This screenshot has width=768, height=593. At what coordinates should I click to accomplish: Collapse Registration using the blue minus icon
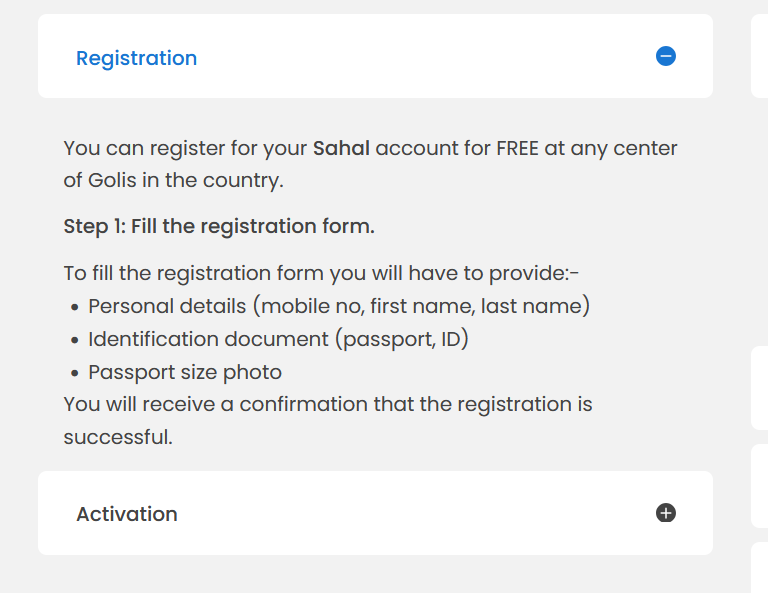coord(666,57)
